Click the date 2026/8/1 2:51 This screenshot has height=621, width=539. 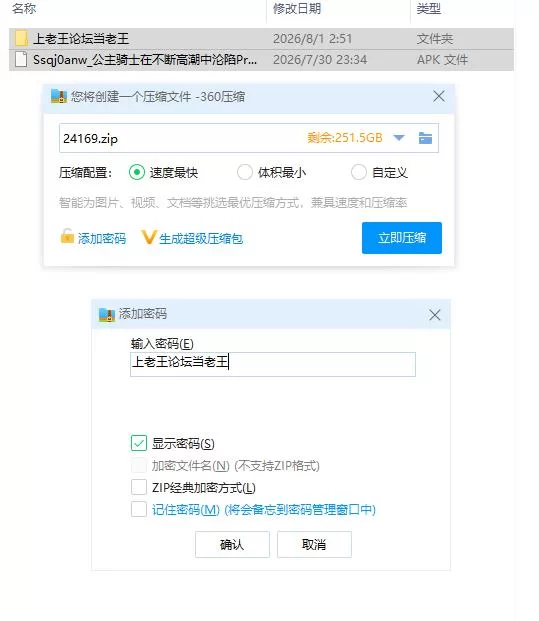pyautogui.click(x=312, y=39)
